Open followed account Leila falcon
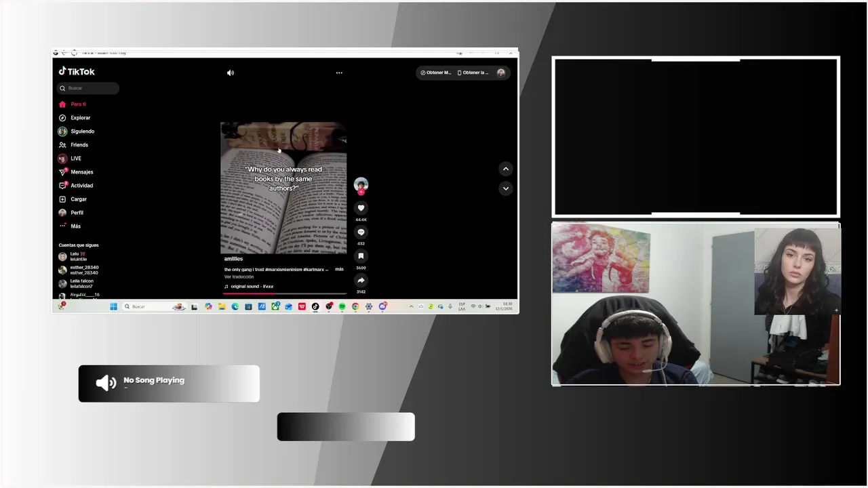The width and height of the screenshot is (868, 488). (x=77, y=283)
